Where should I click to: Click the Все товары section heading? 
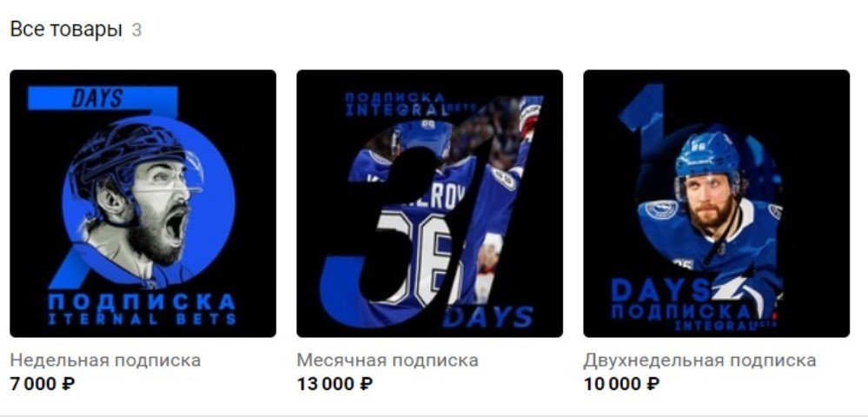click(x=66, y=30)
